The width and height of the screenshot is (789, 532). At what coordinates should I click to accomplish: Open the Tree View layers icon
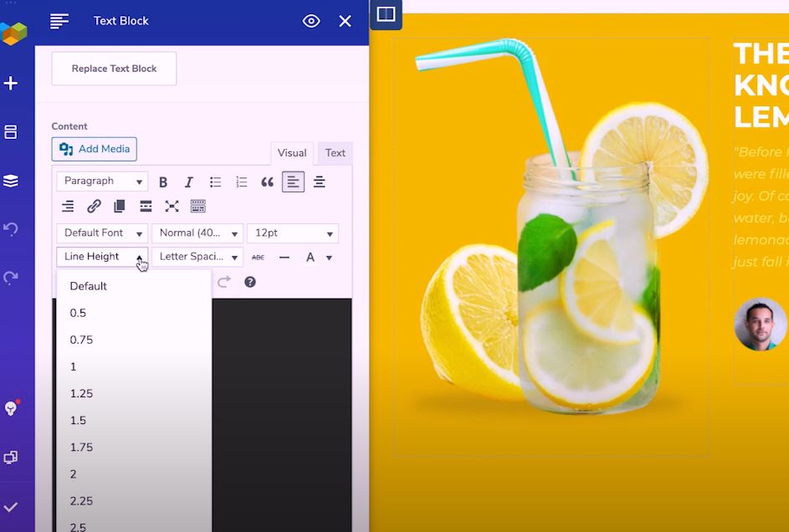[x=11, y=181]
